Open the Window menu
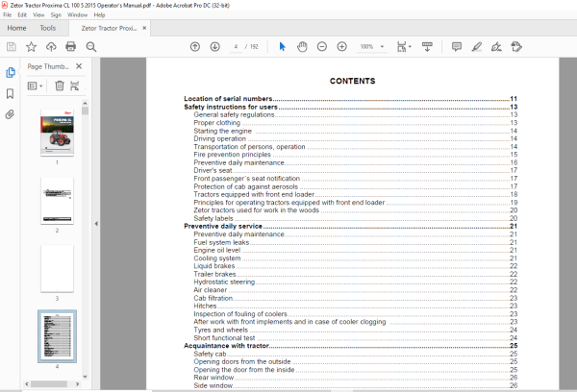This screenshot has width=577, height=392. (77, 15)
